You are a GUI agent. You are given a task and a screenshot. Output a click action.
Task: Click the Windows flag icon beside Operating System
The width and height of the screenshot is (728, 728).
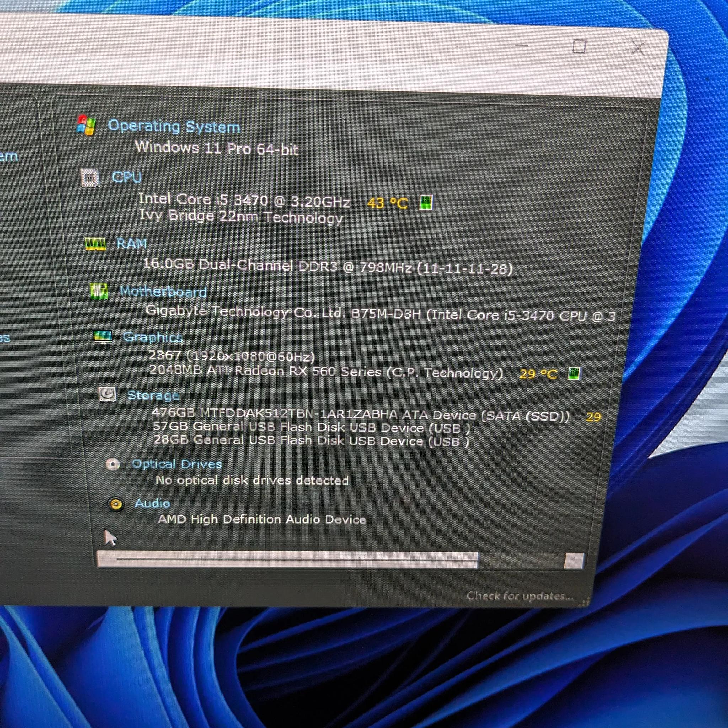pyautogui.click(x=86, y=125)
